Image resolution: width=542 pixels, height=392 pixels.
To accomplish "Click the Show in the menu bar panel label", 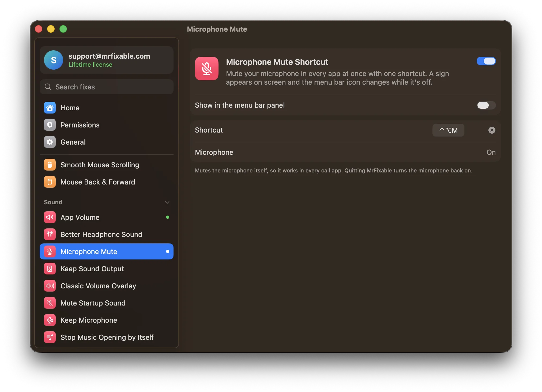I will (240, 105).
